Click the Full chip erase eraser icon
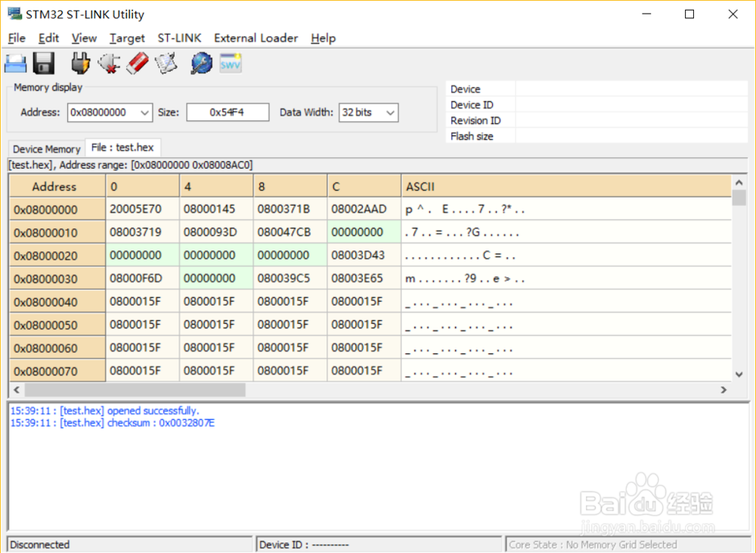756x553 pixels. point(138,64)
